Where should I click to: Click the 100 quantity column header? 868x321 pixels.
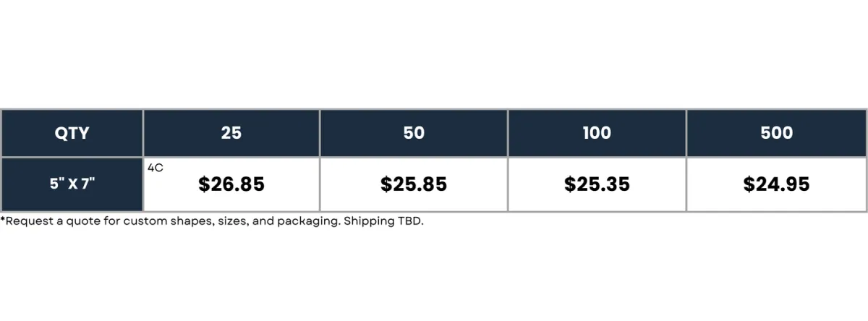click(597, 133)
